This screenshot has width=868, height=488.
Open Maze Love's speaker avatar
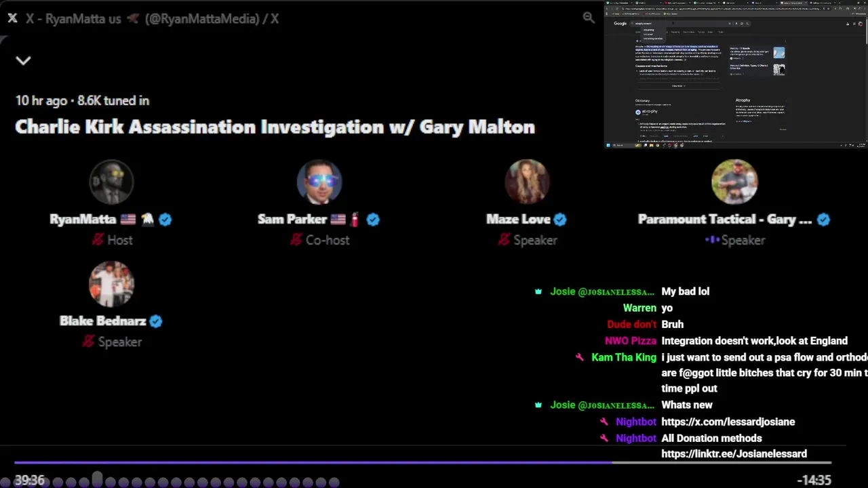coord(527,182)
